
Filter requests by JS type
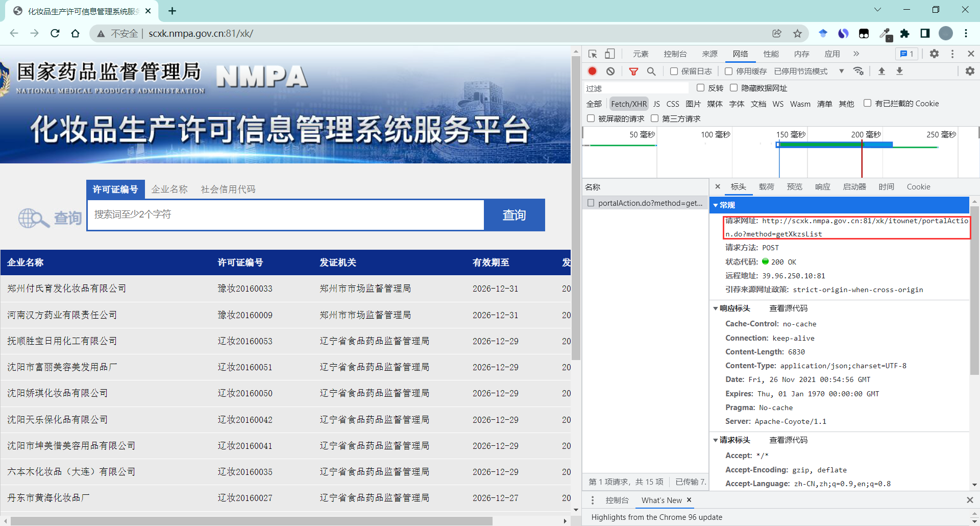point(656,104)
